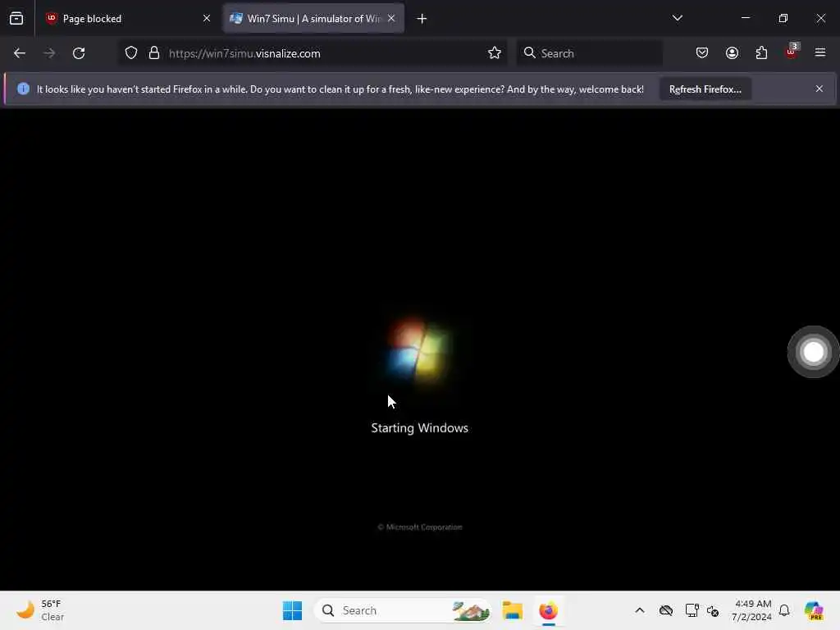Dismiss the Firefox refresh notification bar
This screenshot has width=840, height=630.
point(819,89)
